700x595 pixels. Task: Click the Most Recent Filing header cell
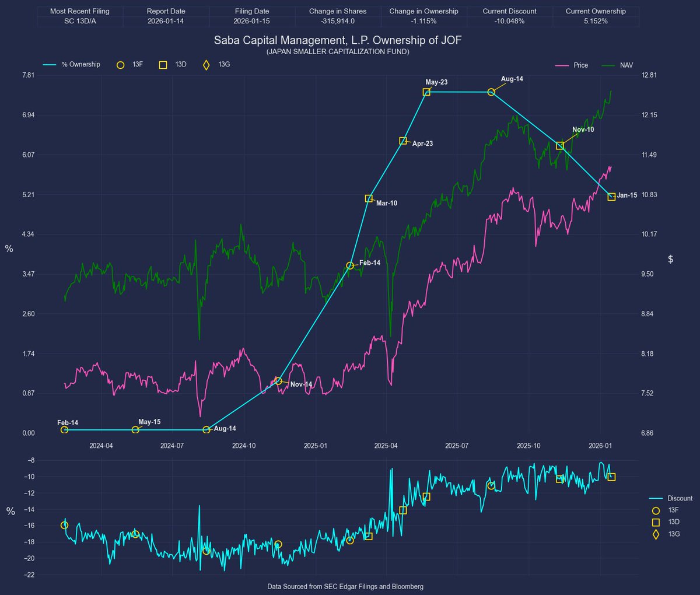pyautogui.click(x=80, y=10)
